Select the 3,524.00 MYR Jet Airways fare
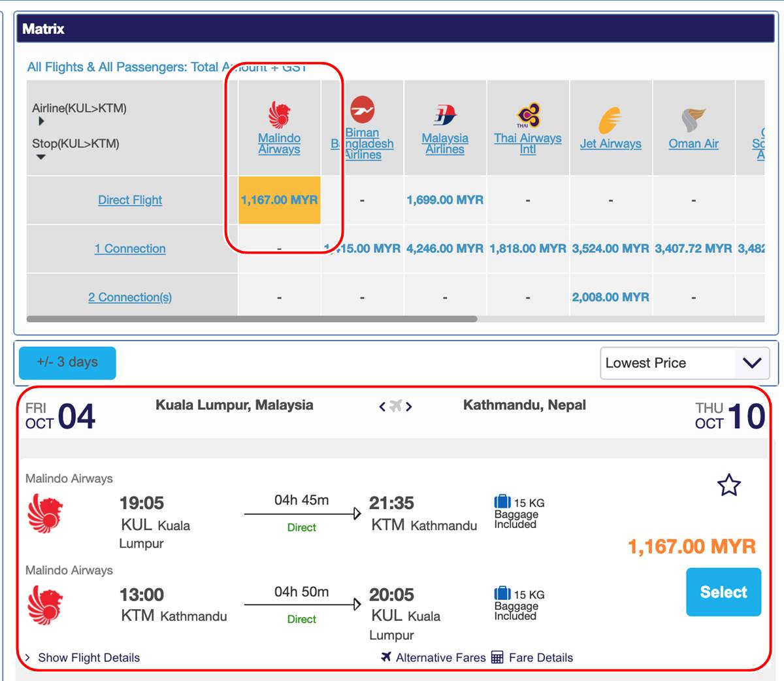This screenshot has height=681, width=784. click(610, 248)
